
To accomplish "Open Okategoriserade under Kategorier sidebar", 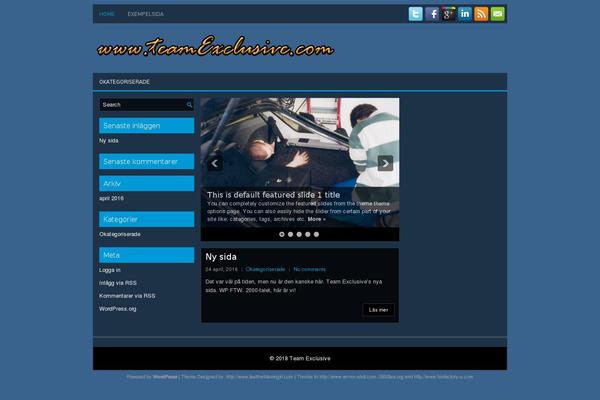I will click(x=120, y=234).
